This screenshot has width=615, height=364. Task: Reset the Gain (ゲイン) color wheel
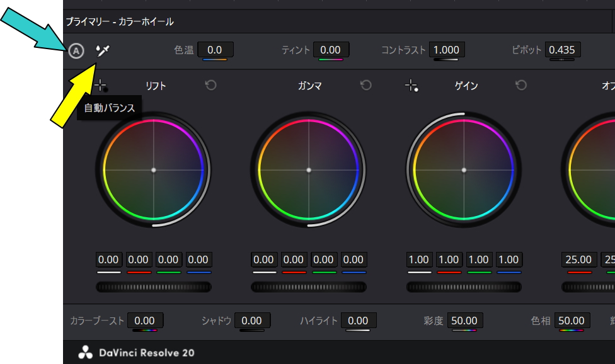520,85
